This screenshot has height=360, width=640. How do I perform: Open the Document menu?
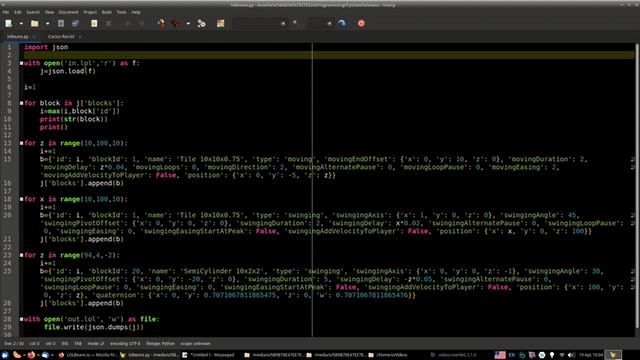[68, 12]
